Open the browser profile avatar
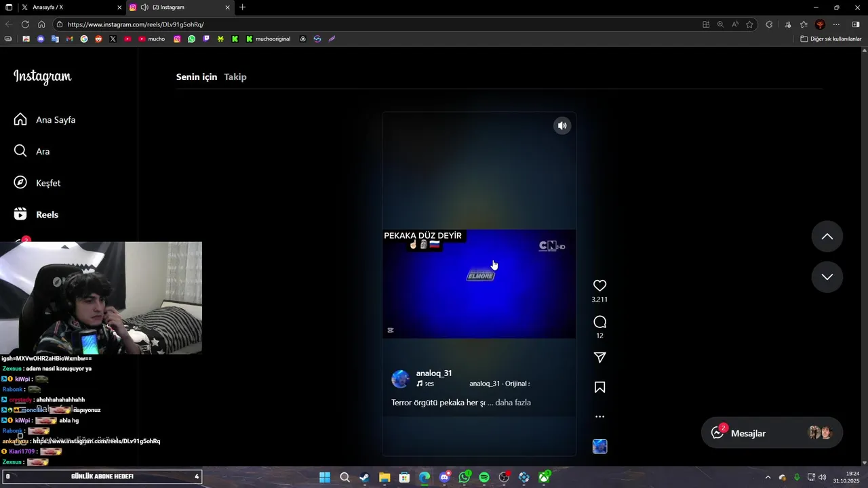The image size is (868, 488). [x=820, y=24]
